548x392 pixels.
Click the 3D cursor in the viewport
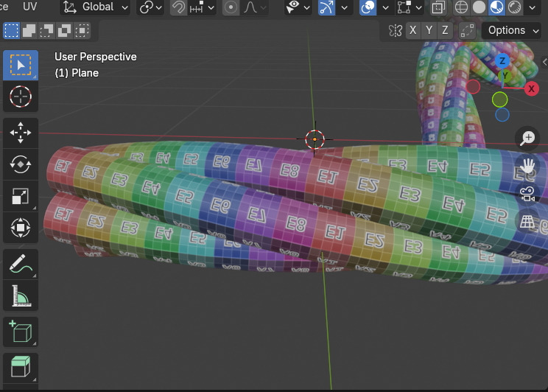[315, 139]
